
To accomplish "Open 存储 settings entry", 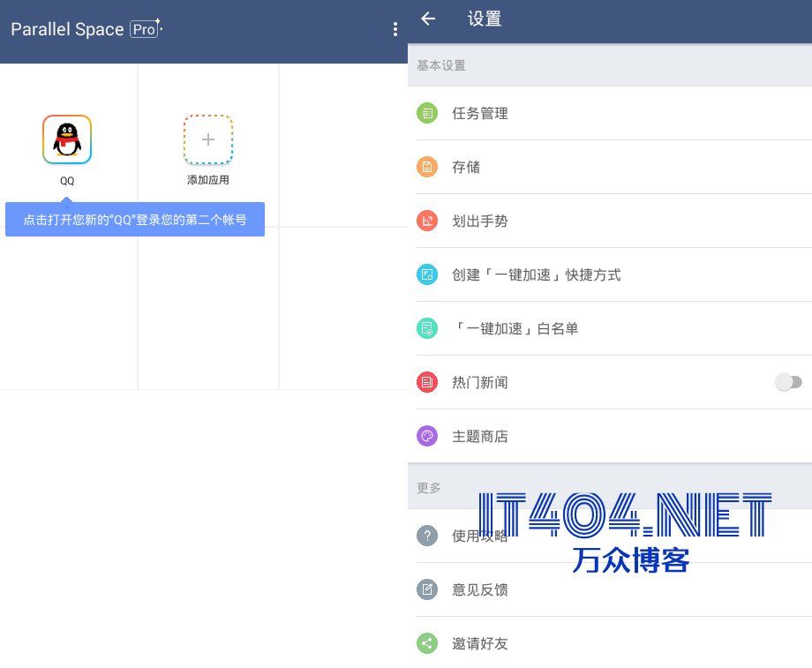I will [610, 167].
